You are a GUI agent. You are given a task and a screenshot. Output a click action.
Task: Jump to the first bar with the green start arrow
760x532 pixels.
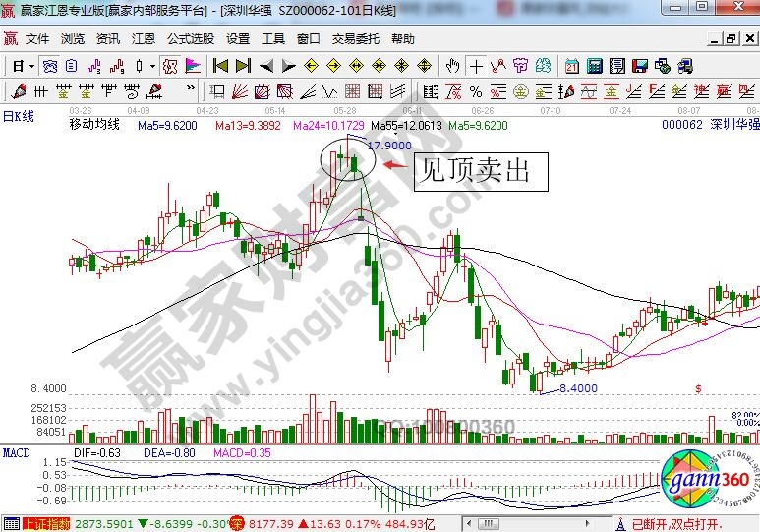click(x=220, y=66)
